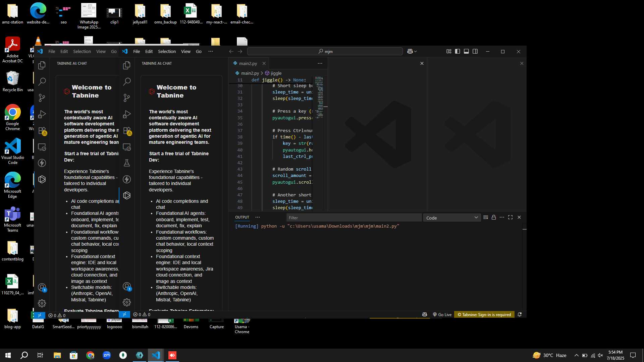Screen dimensions: 644x362
Task: Open Zoom from taskbar
Action: point(107,355)
